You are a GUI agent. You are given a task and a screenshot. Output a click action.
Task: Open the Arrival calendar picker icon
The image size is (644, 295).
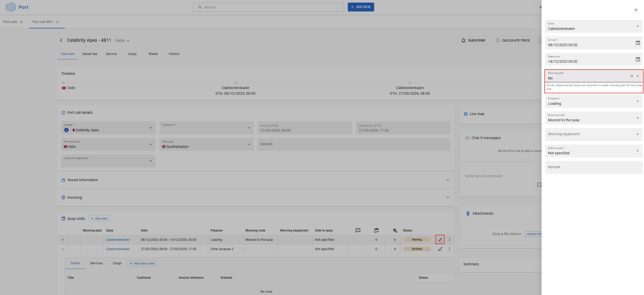(638, 43)
